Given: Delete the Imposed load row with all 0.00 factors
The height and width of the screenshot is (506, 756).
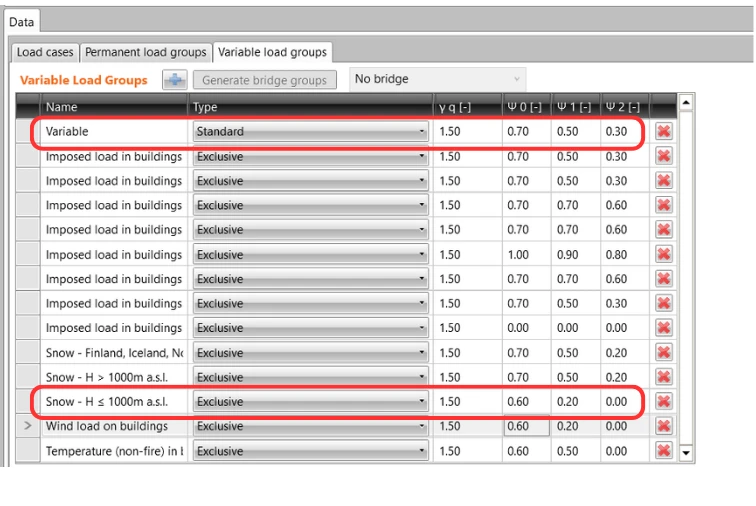Looking at the screenshot, I should pos(664,328).
